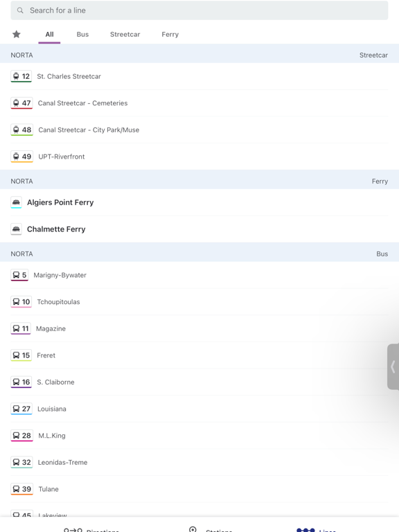This screenshot has width=399, height=532.
Task: Open M.L.King bus line
Action: coord(199,436)
